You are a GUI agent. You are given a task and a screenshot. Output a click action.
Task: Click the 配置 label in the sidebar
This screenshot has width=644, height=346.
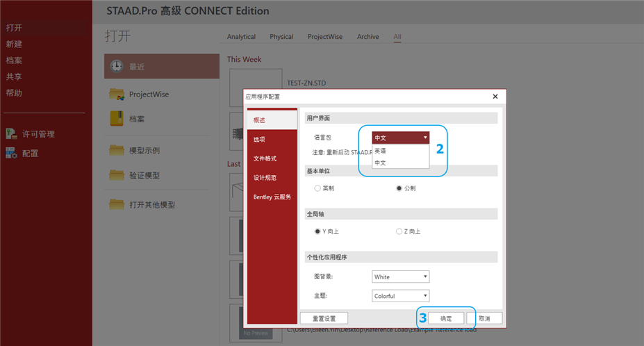(30, 154)
